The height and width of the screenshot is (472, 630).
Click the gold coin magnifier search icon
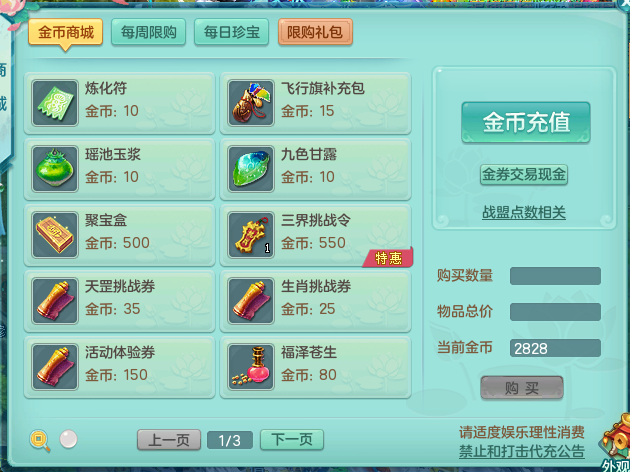coord(40,440)
